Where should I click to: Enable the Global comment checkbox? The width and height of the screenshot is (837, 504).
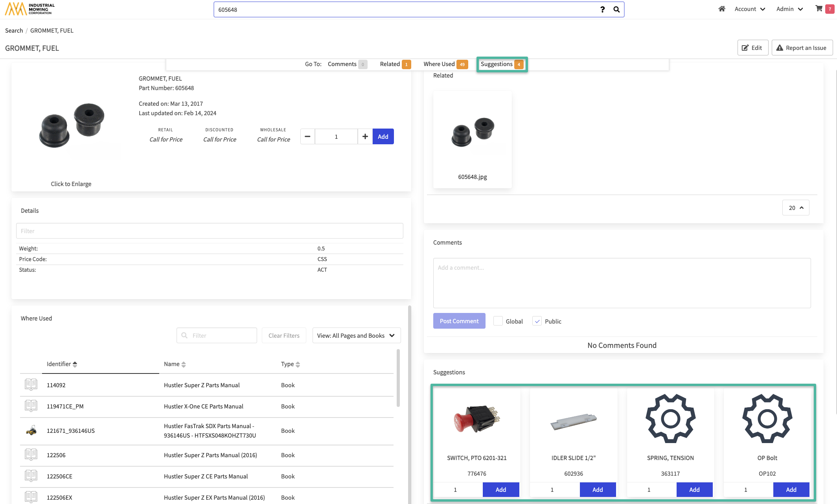coord(498,321)
